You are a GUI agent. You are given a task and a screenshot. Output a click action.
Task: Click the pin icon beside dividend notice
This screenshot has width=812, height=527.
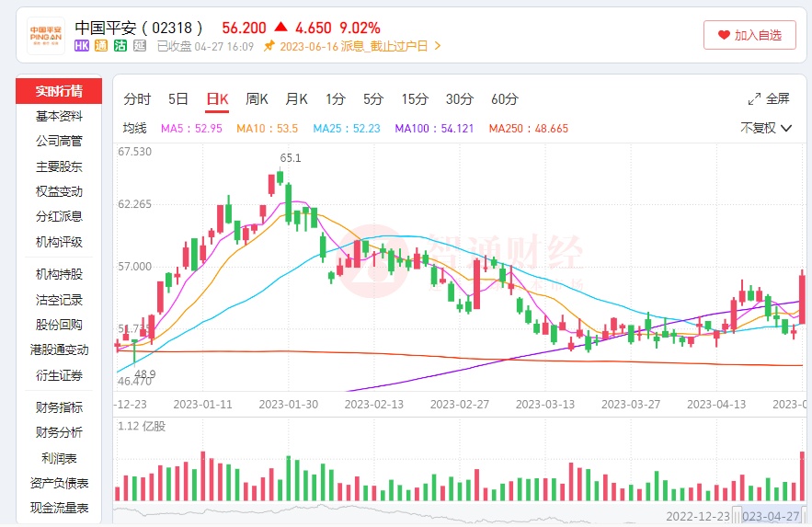pos(269,46)
